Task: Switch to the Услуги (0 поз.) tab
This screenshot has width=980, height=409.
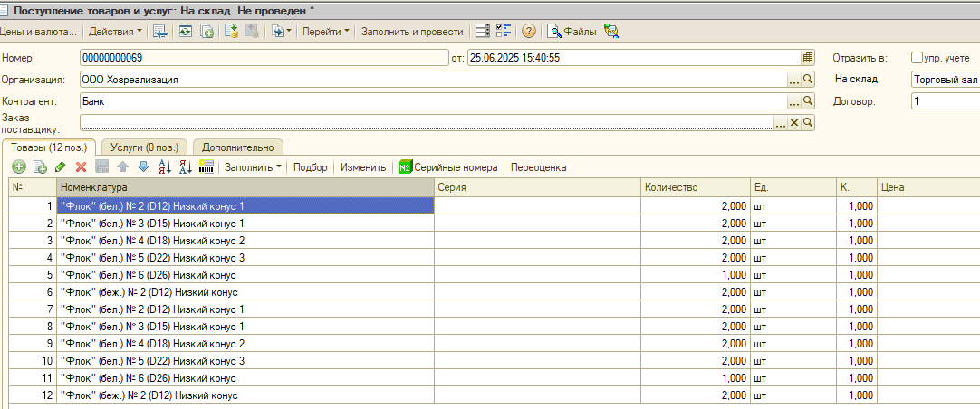Action: pos(144,147)
